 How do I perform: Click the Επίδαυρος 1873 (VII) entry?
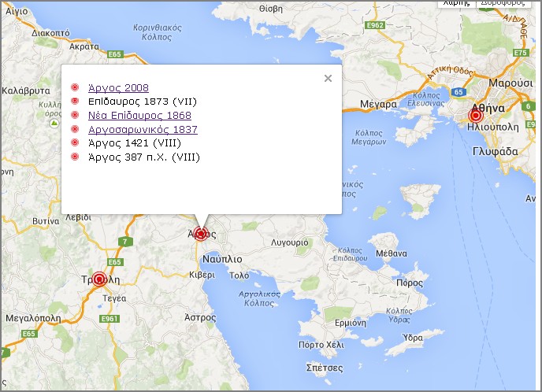[142, 102]
